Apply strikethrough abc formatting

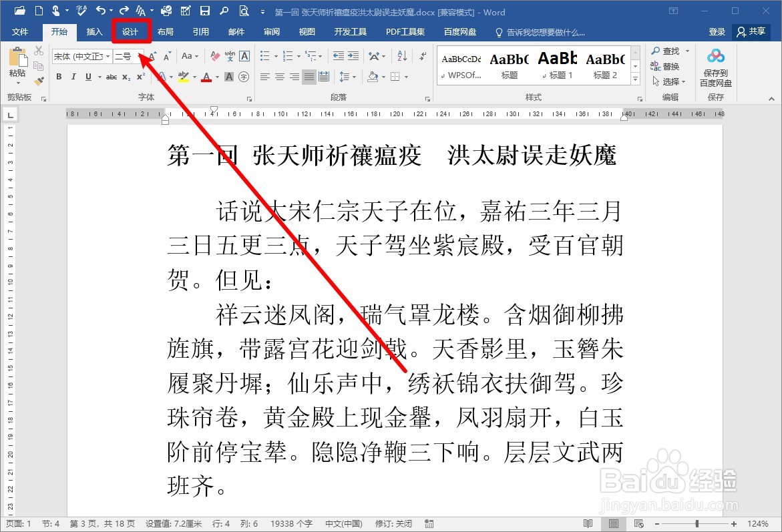pyautogui.click(x=112, y=77)
